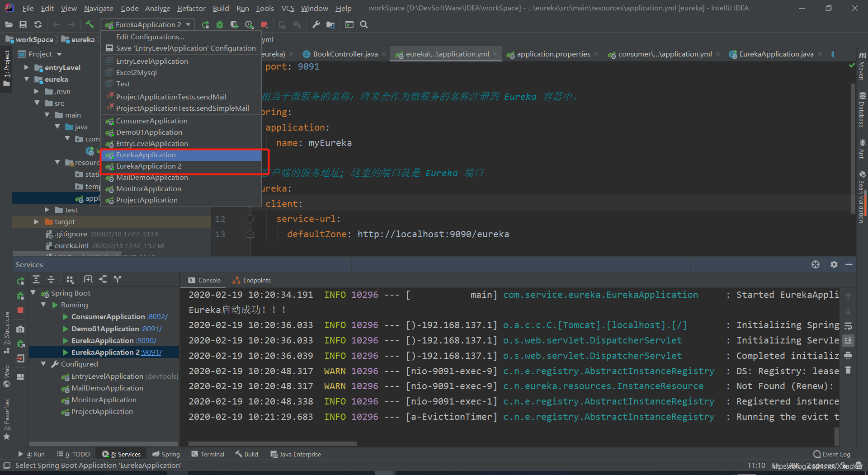Image resolution: width=868 pixels, height=475 pixels.
Task: Collapse the Spring Boot services node
Action: [x=33, y=293]
